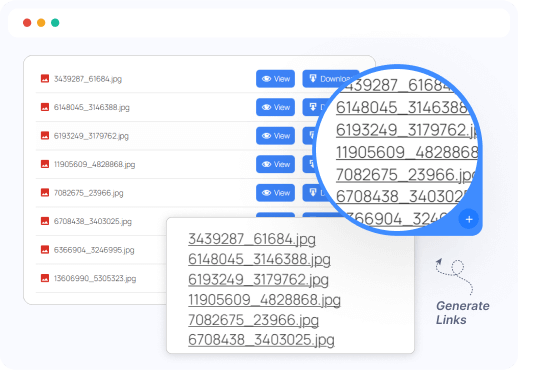549x370 pixels.
Task: Select file name 6193249_3179762.jpg in the list
Action: point(91,136)
